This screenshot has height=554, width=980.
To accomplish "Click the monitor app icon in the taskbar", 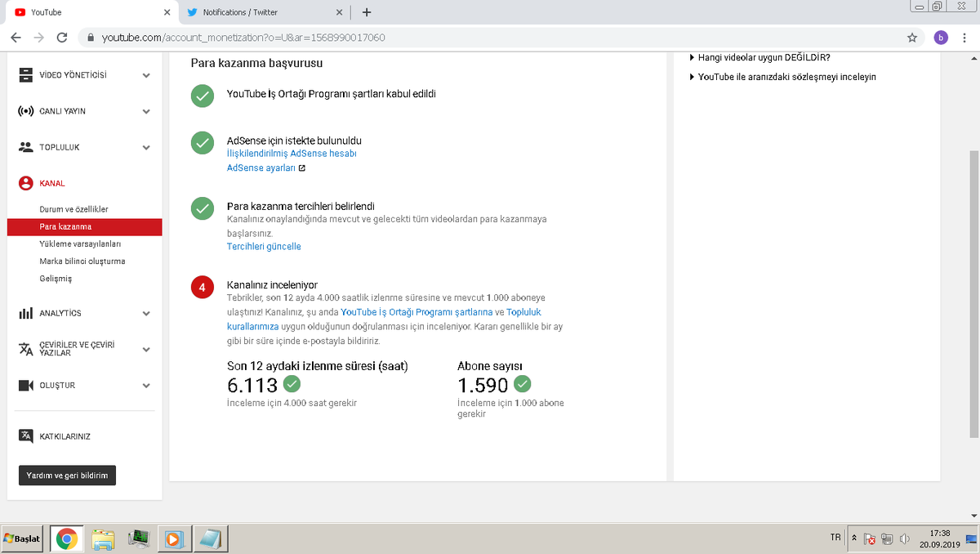I will pos(139,538).
